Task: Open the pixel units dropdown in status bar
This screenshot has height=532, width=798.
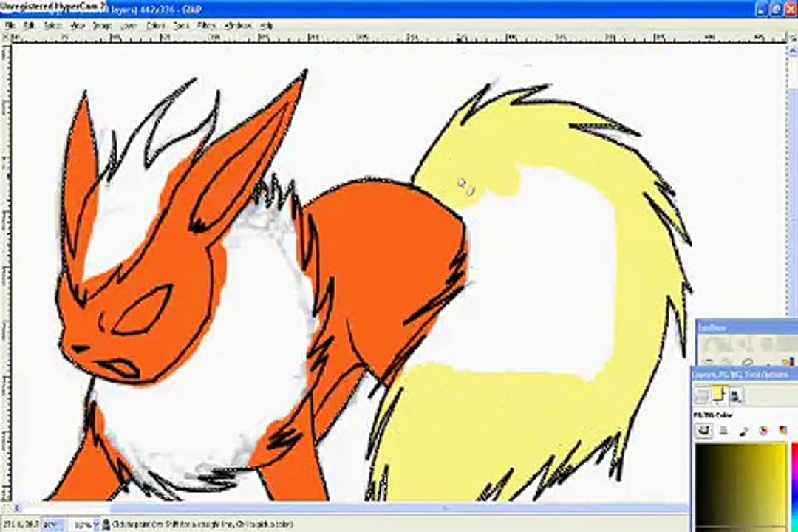Action: tap(53, 524)
